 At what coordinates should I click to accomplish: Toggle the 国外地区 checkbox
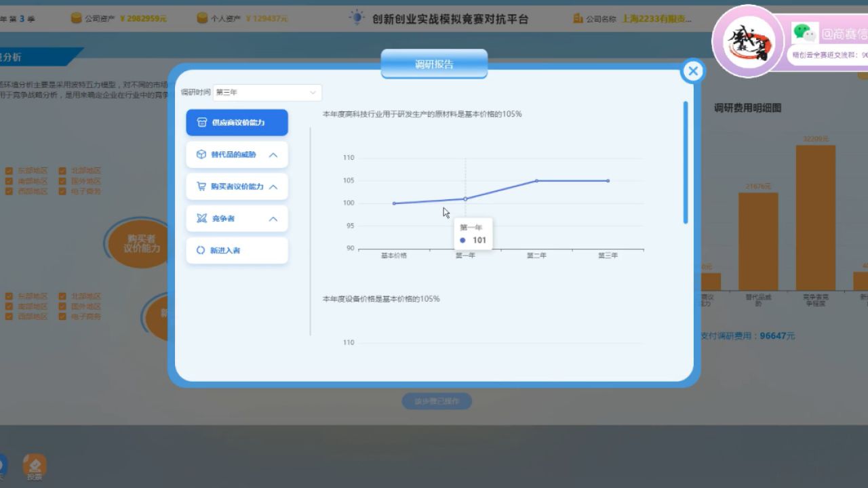(x=61, y=181)
